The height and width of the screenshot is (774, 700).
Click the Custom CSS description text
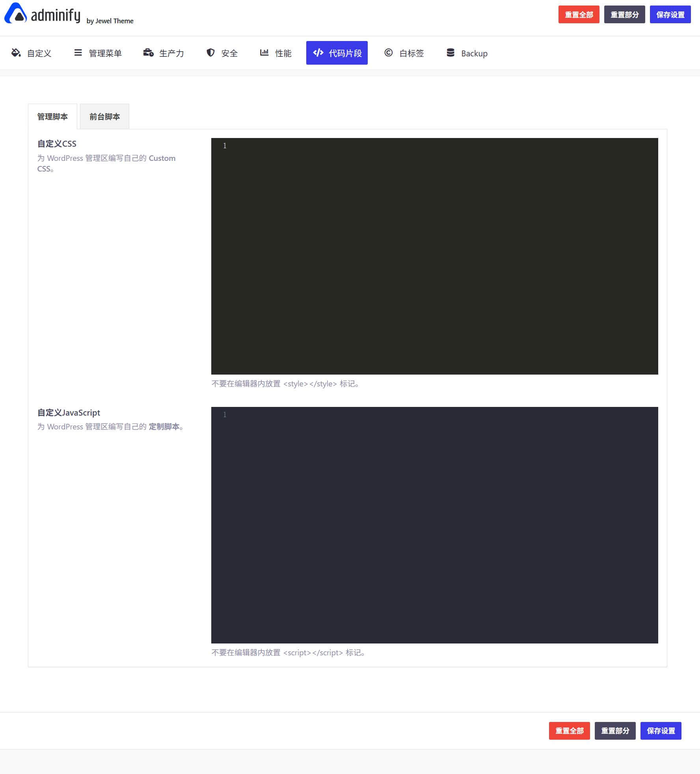(106, 163)
